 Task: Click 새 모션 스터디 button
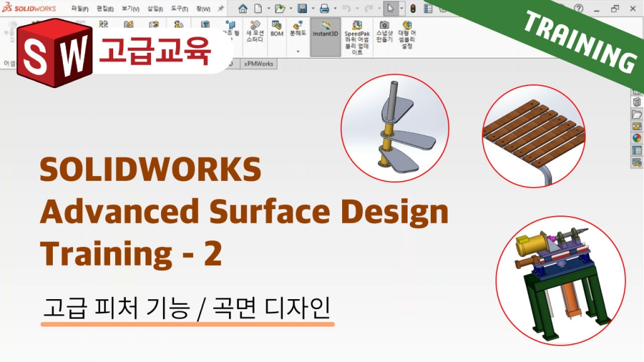tap(255, 31)
